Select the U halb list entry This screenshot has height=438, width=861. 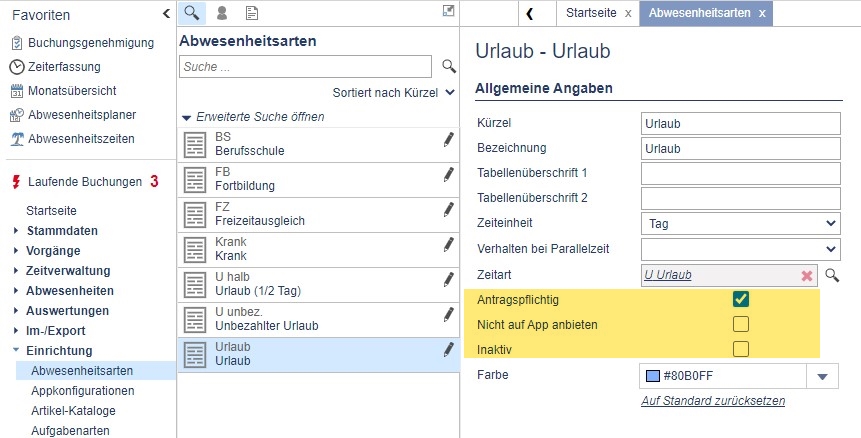click(318, 285)
